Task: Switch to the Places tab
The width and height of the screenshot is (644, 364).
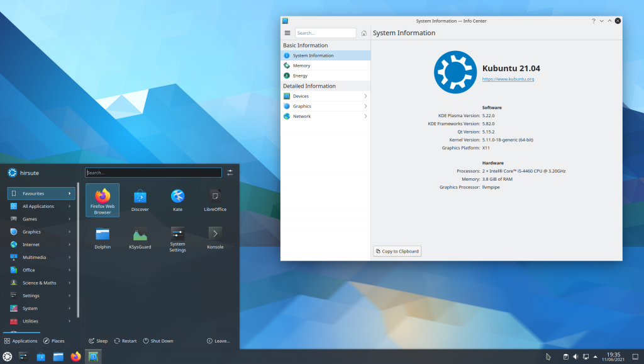Action: click(x=54, y=341)
